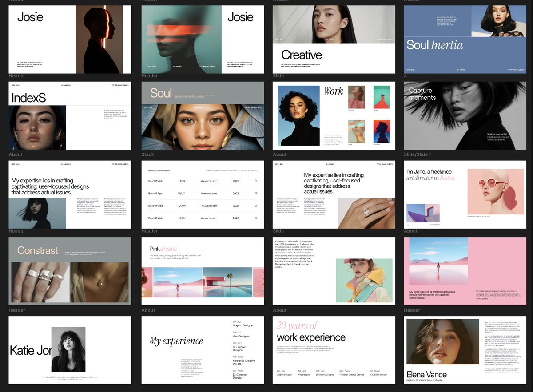Select the curly-haired woman portrait on the Work slide
This screenshot has width=533, height=392.
[x=298, y=115]
